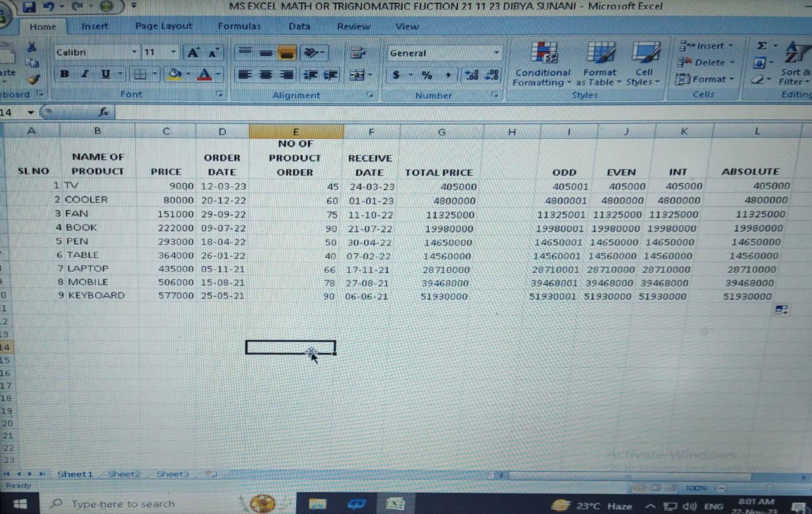Image resolution: width=812 pixels, height=514 pixels.
Task: Toggle center text alignment
Action: [x=266, y=75]
